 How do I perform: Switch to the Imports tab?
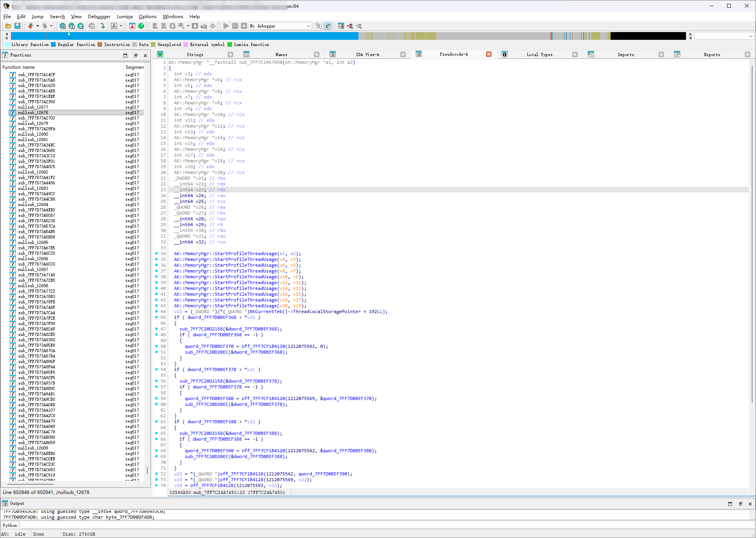click(625, 54)
